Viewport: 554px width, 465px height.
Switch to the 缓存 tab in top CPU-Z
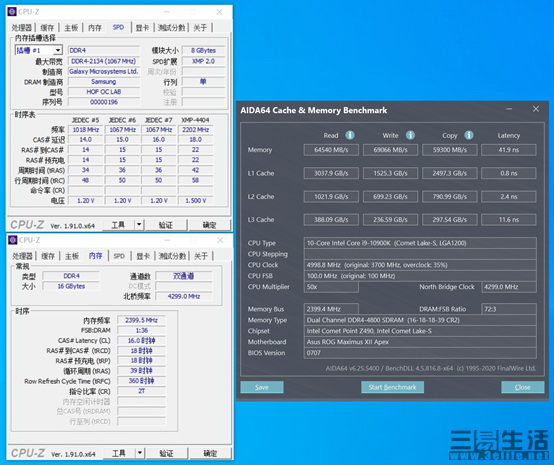click(x=47, y=28)
